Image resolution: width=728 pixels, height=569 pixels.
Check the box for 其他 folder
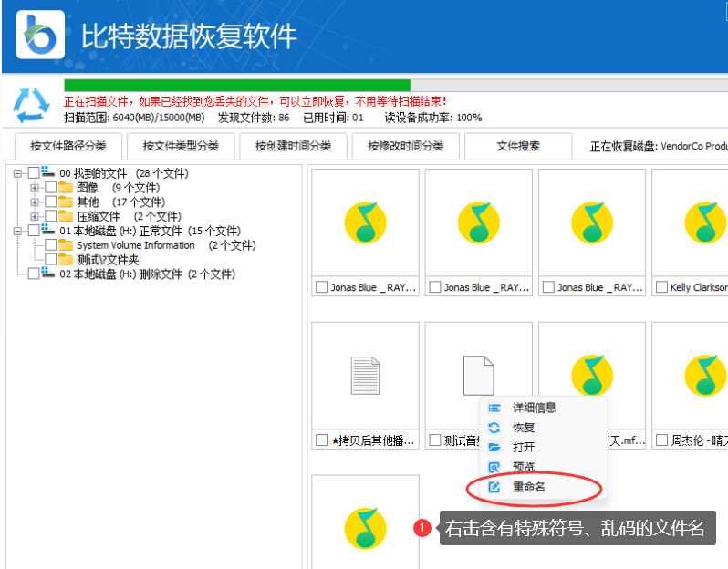tap(50, 202)
